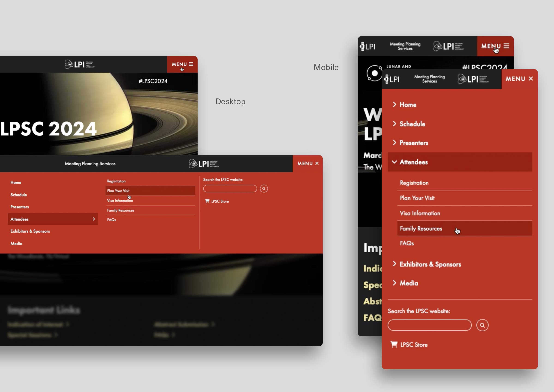Click LPI logo in top desktop header

click(79, 64)
